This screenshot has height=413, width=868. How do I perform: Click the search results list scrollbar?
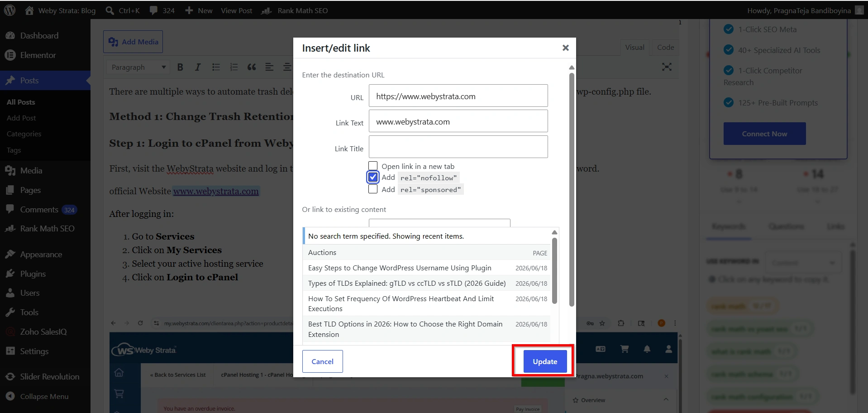pos(554,271)
